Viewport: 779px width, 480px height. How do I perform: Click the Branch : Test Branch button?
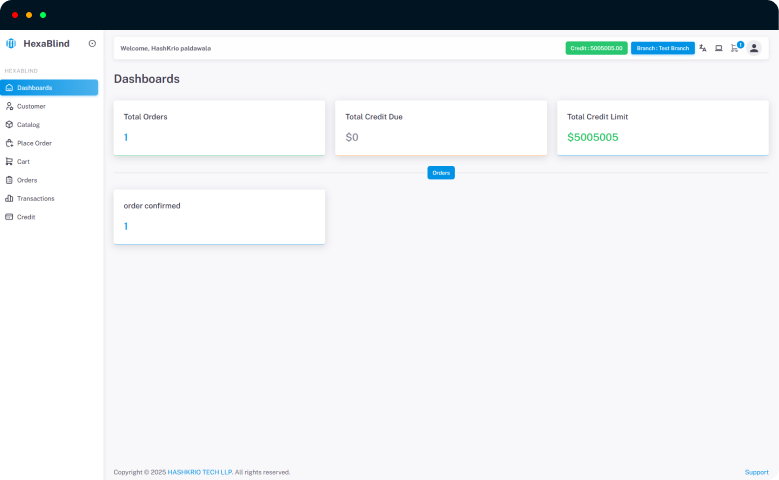pos(663,48)
